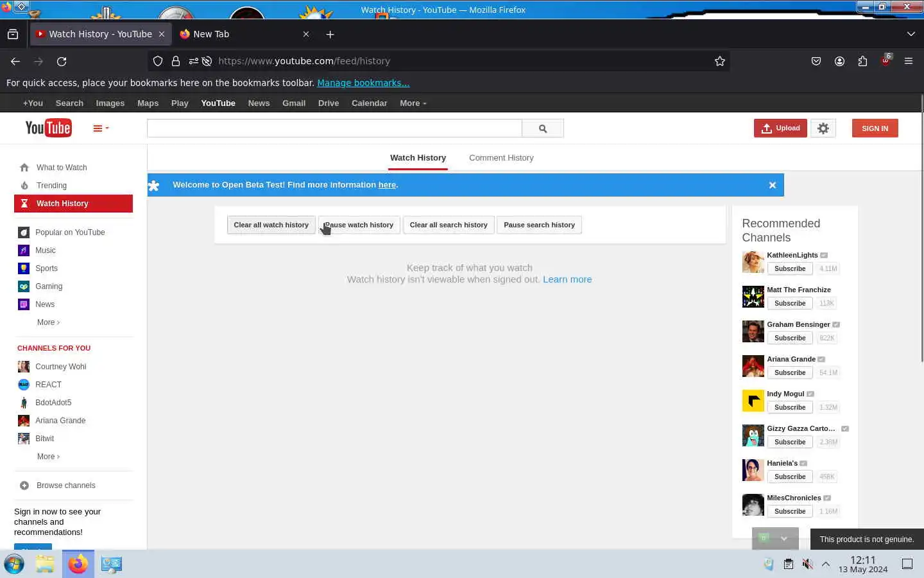Image resolution: width=924 pixels, height=578 pixels.
Task: Pause search history
Action: [539, 225]
